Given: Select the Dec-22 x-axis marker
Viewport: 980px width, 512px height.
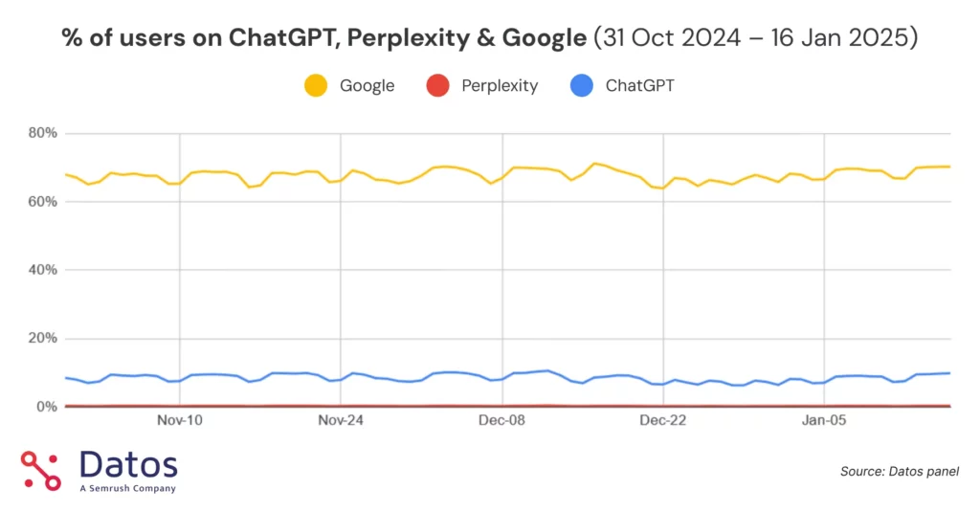Looking at the screenshot, I should pos(663,419).
